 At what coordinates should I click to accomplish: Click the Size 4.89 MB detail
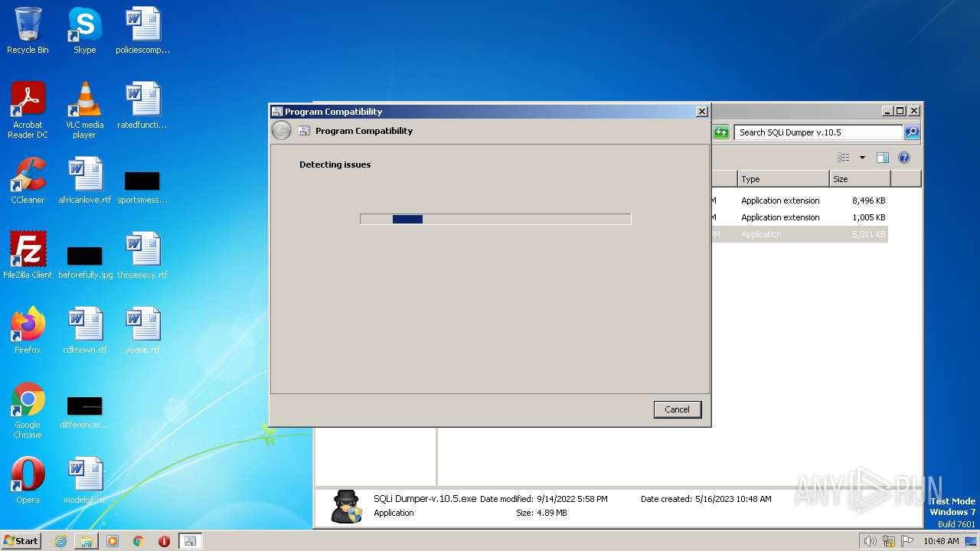pyautogui.click(x=541, y=513)
